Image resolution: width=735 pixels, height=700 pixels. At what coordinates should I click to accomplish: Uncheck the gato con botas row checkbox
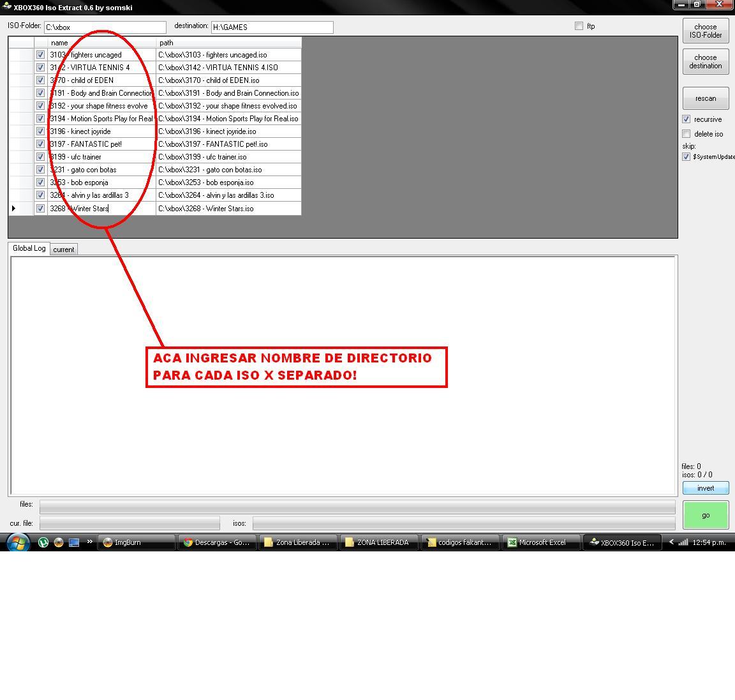40,169
